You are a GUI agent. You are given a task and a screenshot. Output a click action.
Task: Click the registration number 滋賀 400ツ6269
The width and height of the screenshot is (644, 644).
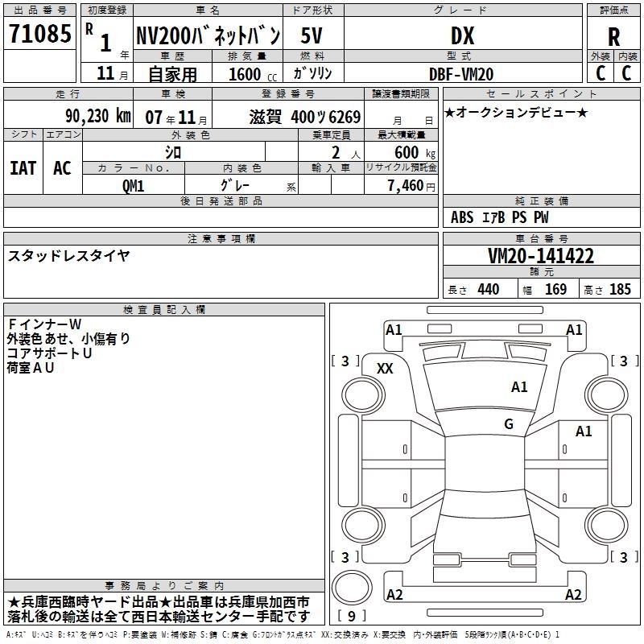(305, 117)
